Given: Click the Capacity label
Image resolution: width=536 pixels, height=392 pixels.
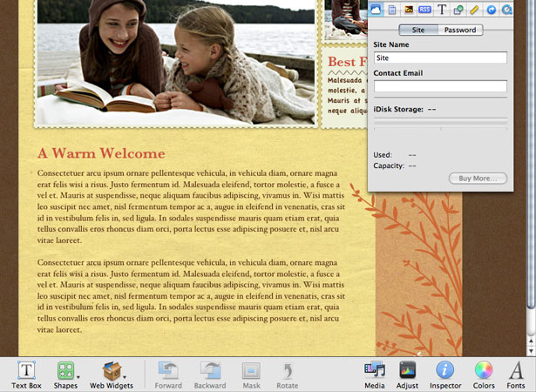Looking at the screenshot, I should tap(389, 166).
